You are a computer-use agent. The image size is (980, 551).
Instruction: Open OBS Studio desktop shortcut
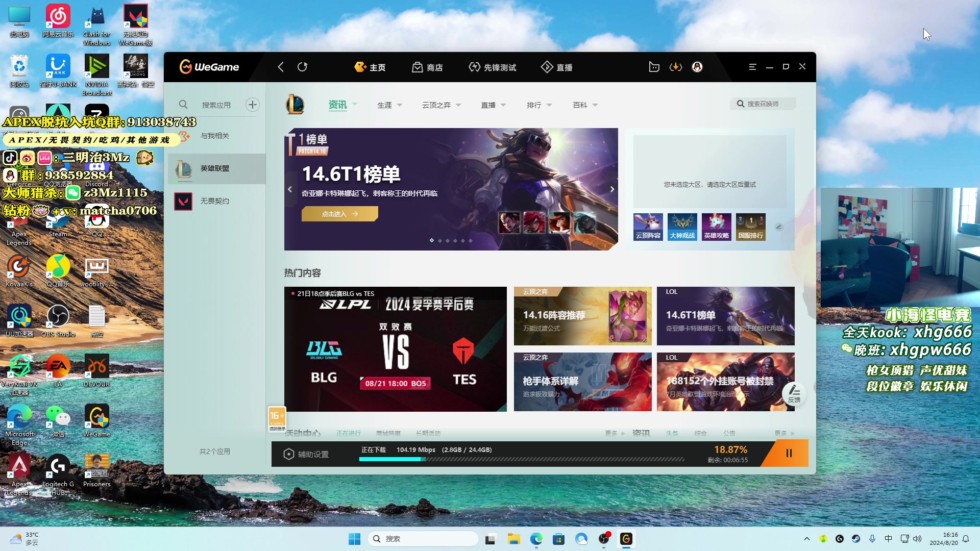[x=58, y=321]
